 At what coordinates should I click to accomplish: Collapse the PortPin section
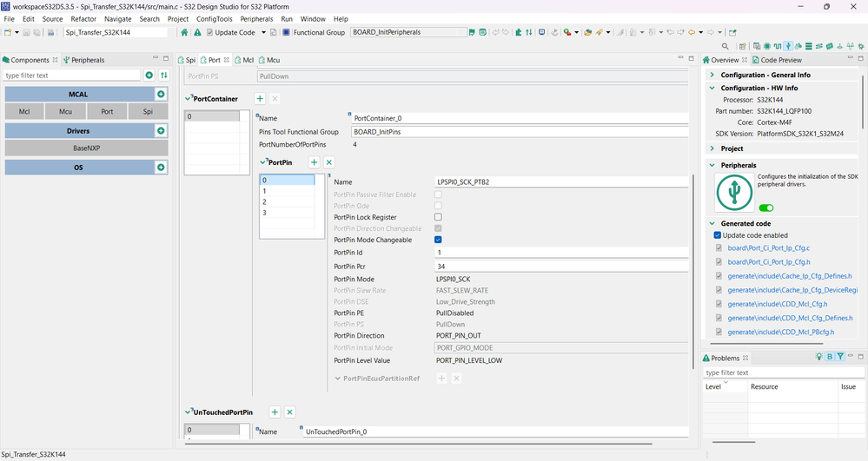tap(263, 162)
